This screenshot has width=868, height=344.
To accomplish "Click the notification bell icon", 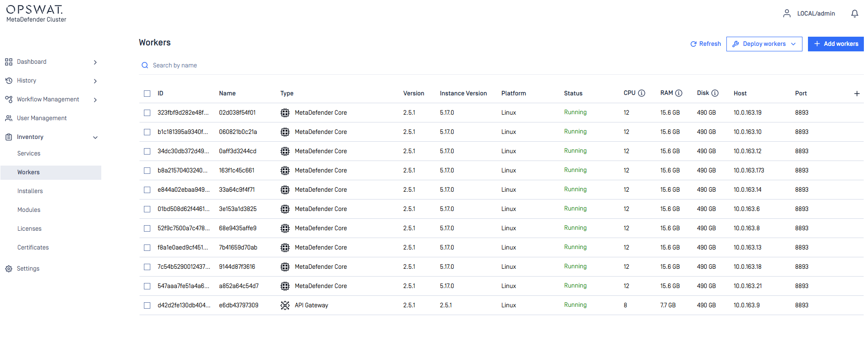I will point(854,14).
